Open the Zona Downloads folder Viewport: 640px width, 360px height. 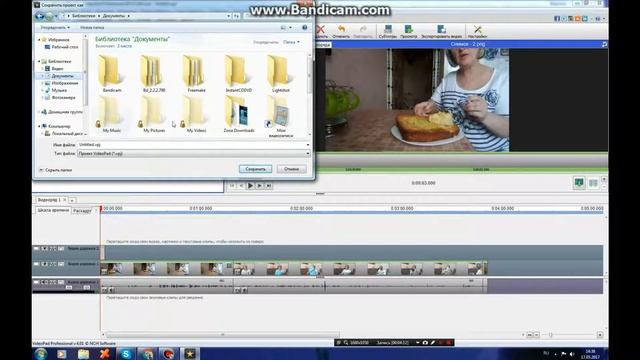(x=238, y=114)
